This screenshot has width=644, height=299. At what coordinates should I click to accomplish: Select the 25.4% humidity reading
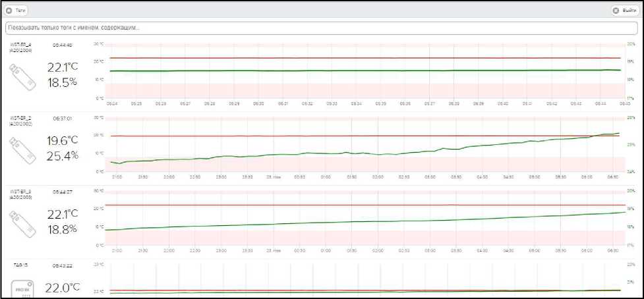click(x=62, y=156)
